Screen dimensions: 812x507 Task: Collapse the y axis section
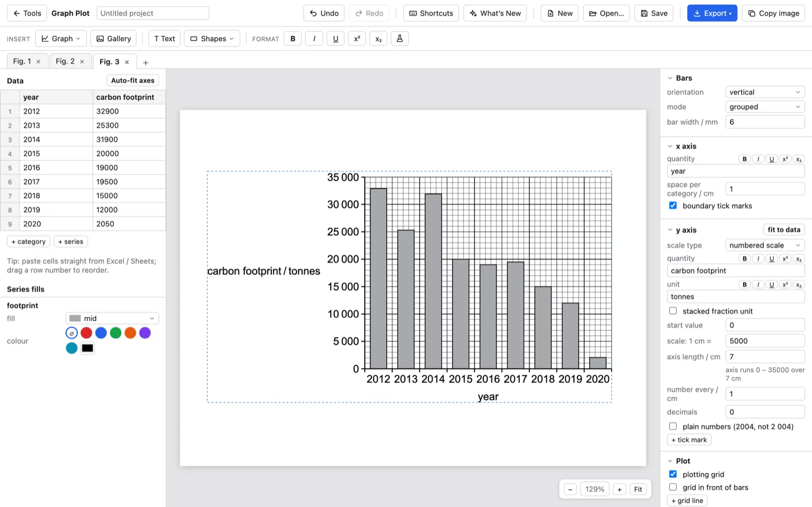point(670,230)
